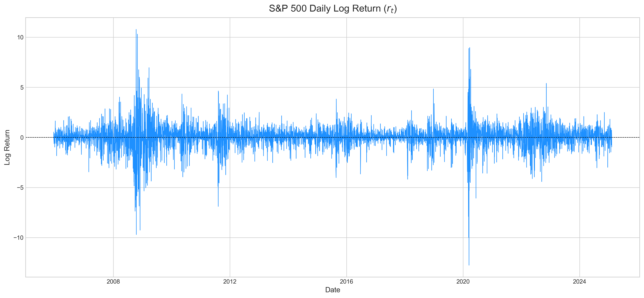Select the 2008 x-axis tick label
The height and width of the screenshot is (298, 644).
(x=113, y=281)
